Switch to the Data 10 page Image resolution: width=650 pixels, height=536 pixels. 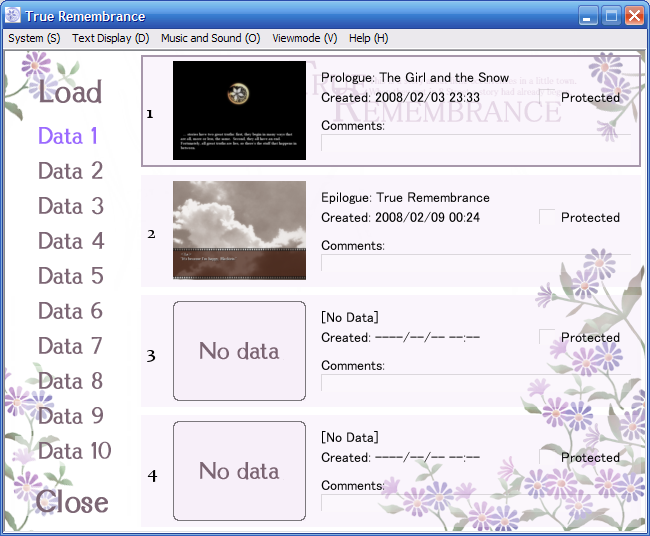pos(75,451)
